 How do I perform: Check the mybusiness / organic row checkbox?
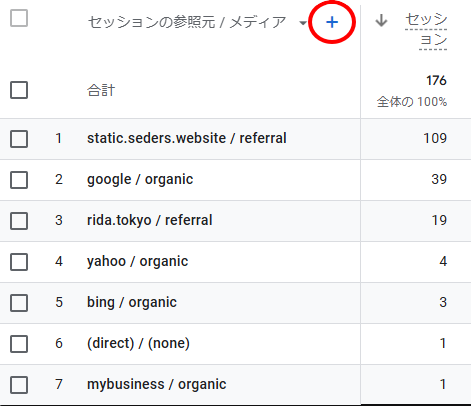19,385
